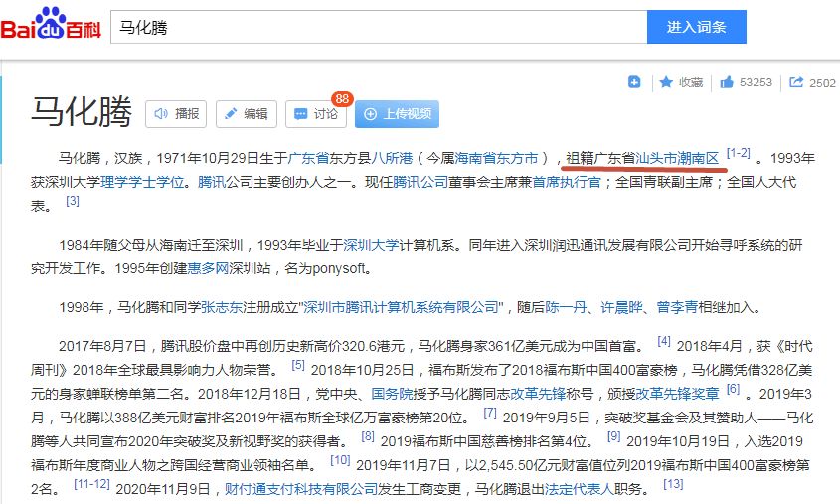Open the 理学学士学位 link
840x504 pixels.
point(142,182)
